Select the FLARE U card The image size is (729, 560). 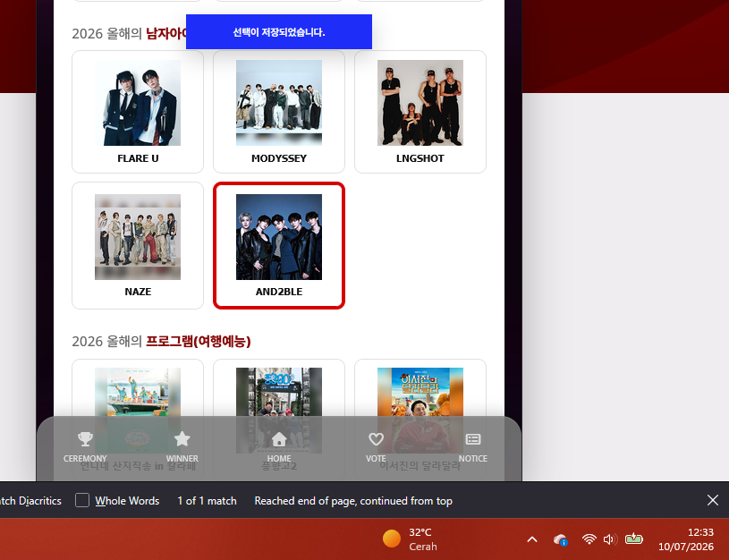pos(138,112)
